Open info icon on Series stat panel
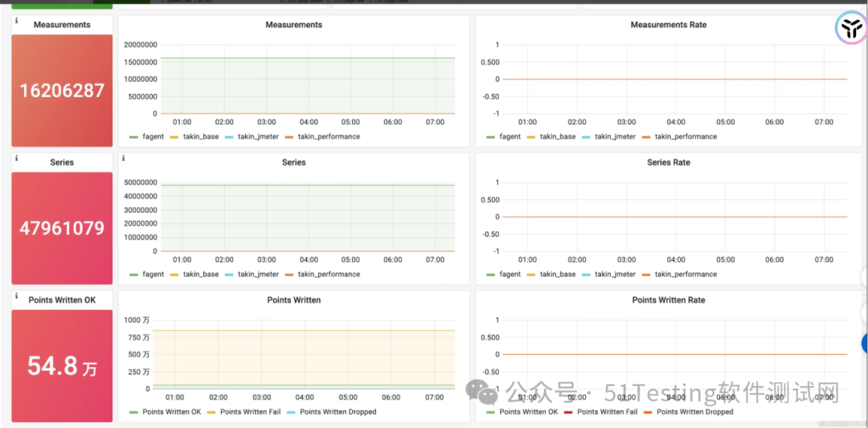Viewport: 868px width, 428px height. [x=17, y=158]
